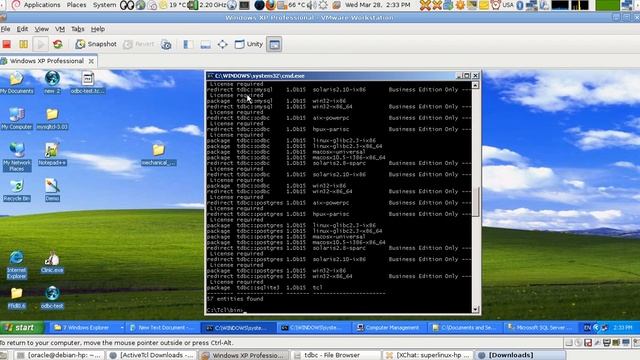Toggle the console view icon next to Unity
The width and height of the screenshot is (640, 360).
click(274, 44)
